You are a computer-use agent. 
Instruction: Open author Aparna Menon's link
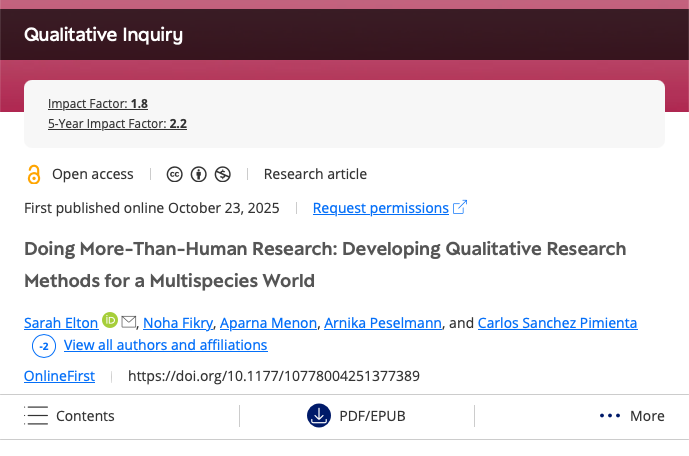pos(268,323)
